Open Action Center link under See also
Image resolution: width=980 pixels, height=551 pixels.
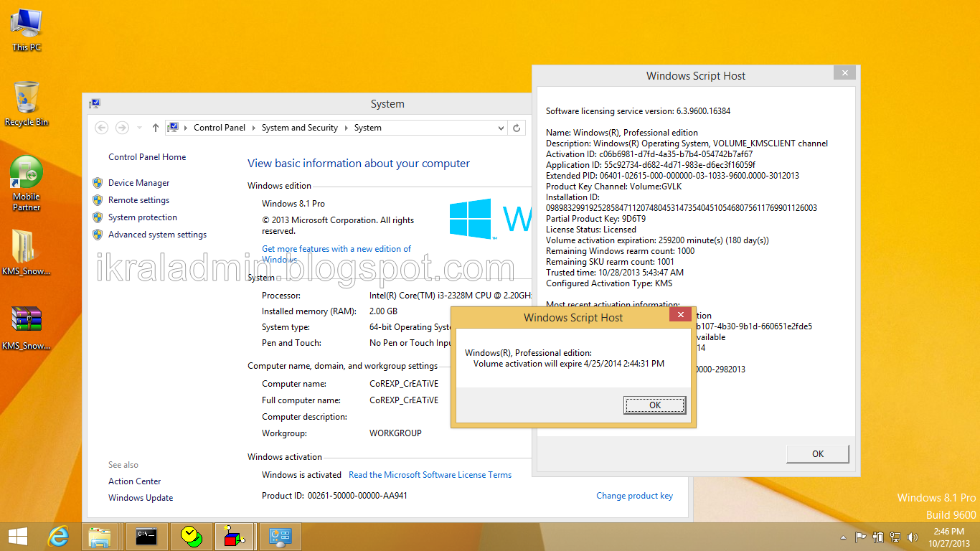pos(135,481)
